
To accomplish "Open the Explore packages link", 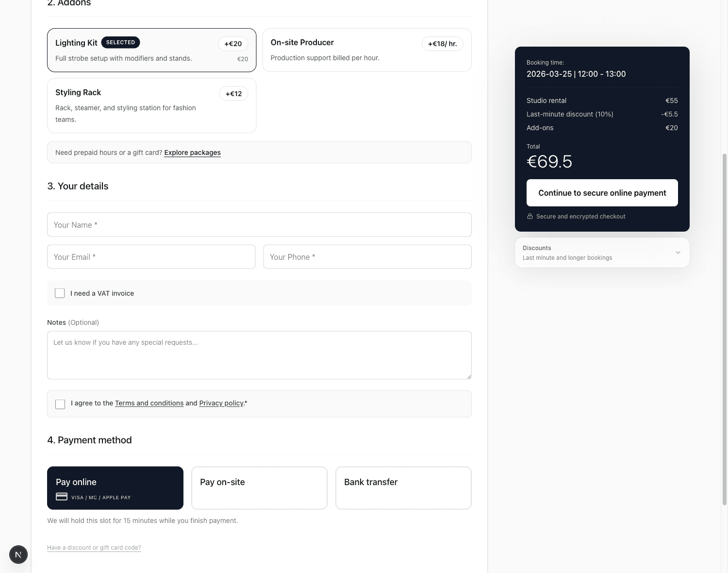I will (192, 152).
